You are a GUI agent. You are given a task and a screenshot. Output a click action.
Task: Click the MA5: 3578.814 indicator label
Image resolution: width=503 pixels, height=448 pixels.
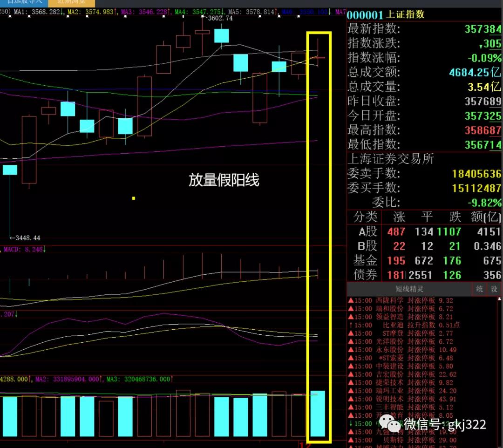[x=252, y=12]
